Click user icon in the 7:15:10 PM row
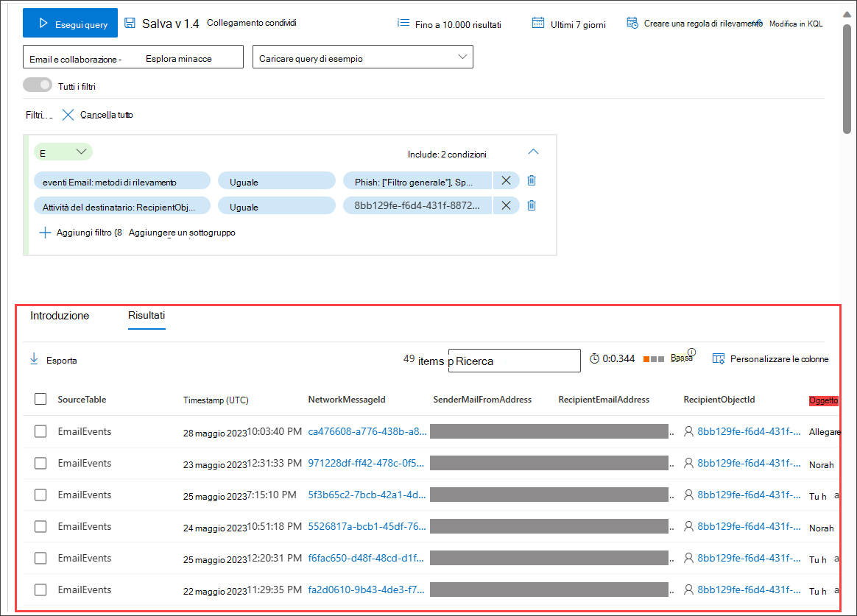This screenshot has height=616, width=857. (x=688, y=495)
